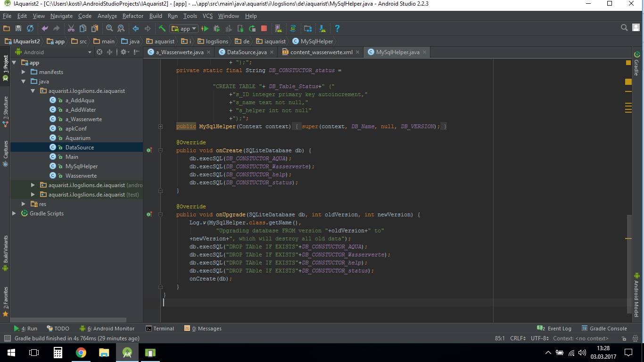
Task: Click the Debug app bug icon
Action: point(217,29)
